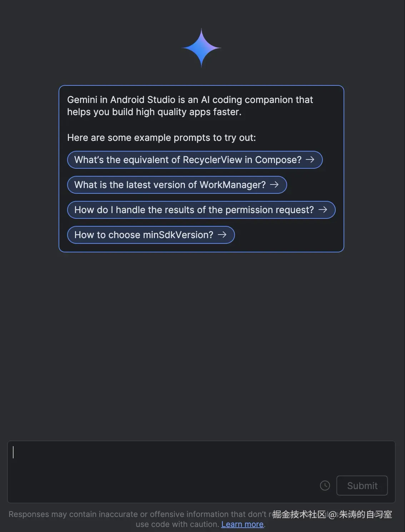Click the arrow next to minSdkVersion prompt
This screenshot has width=405, height=532.
pos(222,235)
